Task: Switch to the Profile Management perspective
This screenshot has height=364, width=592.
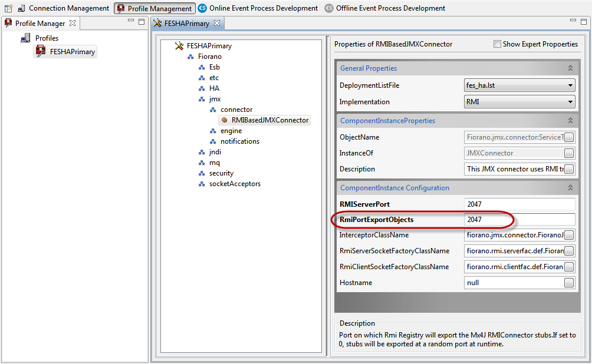Action: (x=155, y=8)
